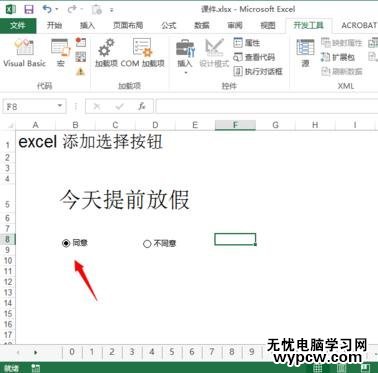378x373 pixels.
Task: Click the 执行对话框 (Run Dialog) button
Action: 258,71
